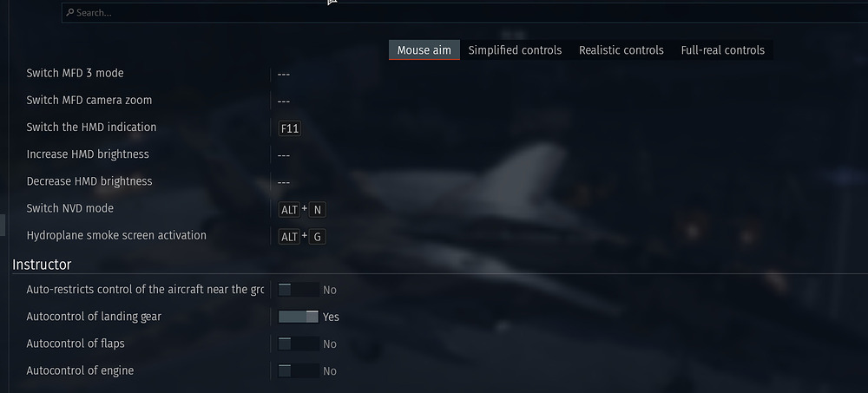Screen dimensions: 868x393
Task: Disable Autocontrol of landing gear
Action: point(299,317)
